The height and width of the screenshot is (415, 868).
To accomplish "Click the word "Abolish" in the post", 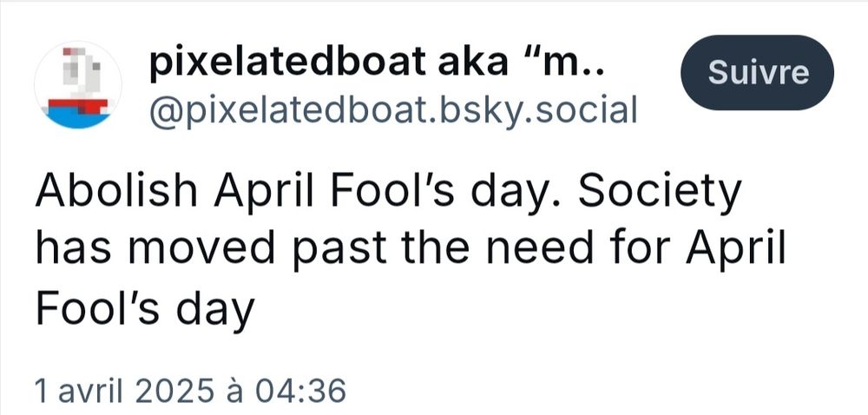I will pyautogui.click(x=117, y=190).
